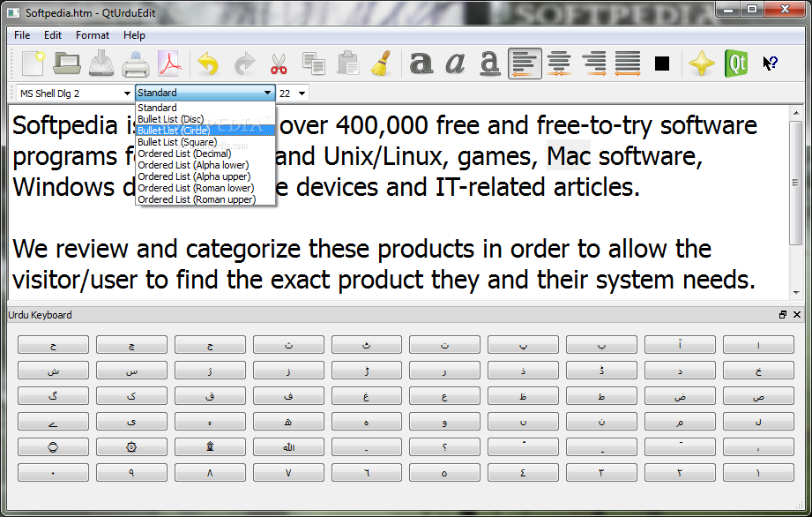Undo with the yellow back arrow
This screenshot has width=812, height=517.
pos(208,64)
